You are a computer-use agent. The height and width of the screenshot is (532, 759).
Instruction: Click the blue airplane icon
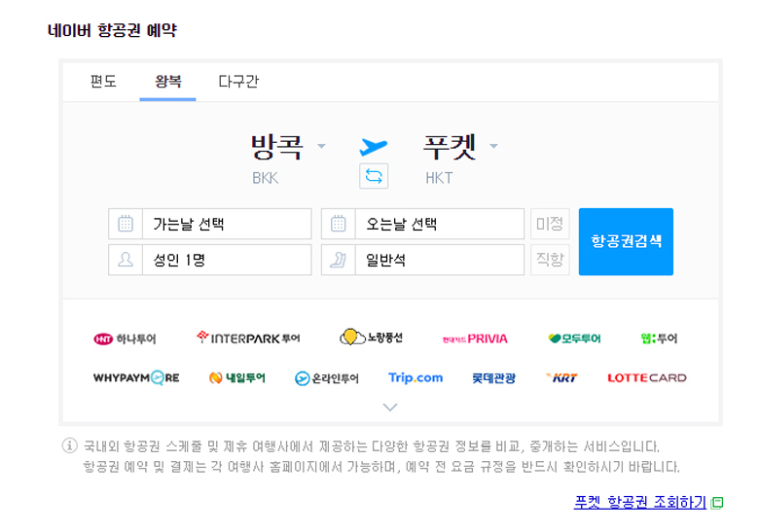374,146
